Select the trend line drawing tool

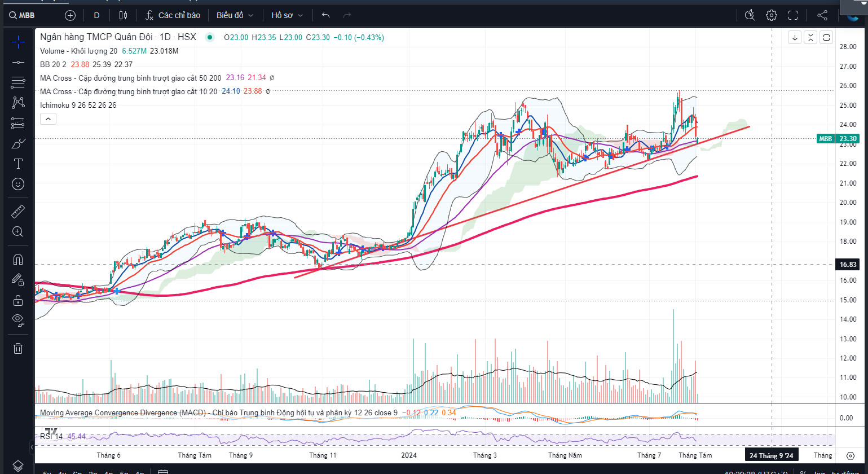tap(18, 62)
